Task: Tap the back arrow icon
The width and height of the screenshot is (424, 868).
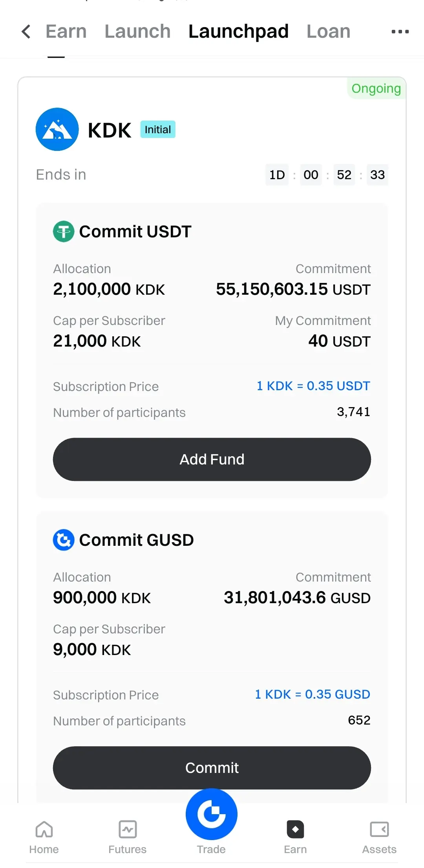Action: coord(26,32)
